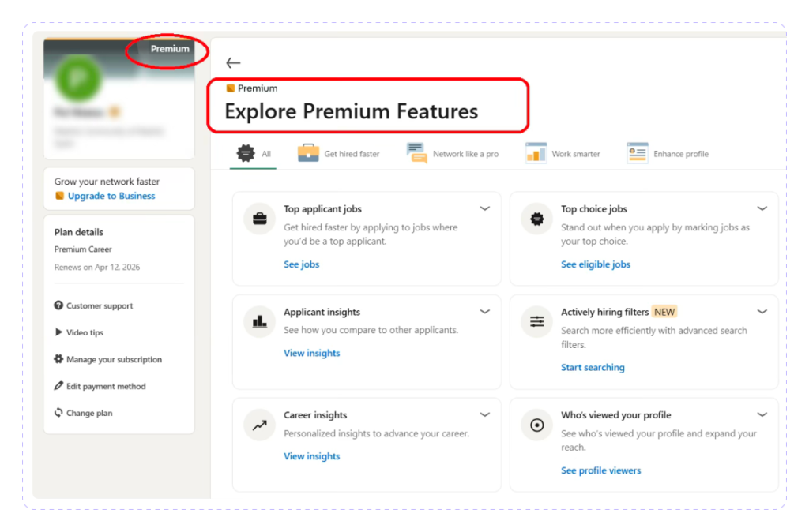Click the Actively hiring filters icon
Image resolution: width=809 pixels, height=532 pixels.
tap(536, 321)
